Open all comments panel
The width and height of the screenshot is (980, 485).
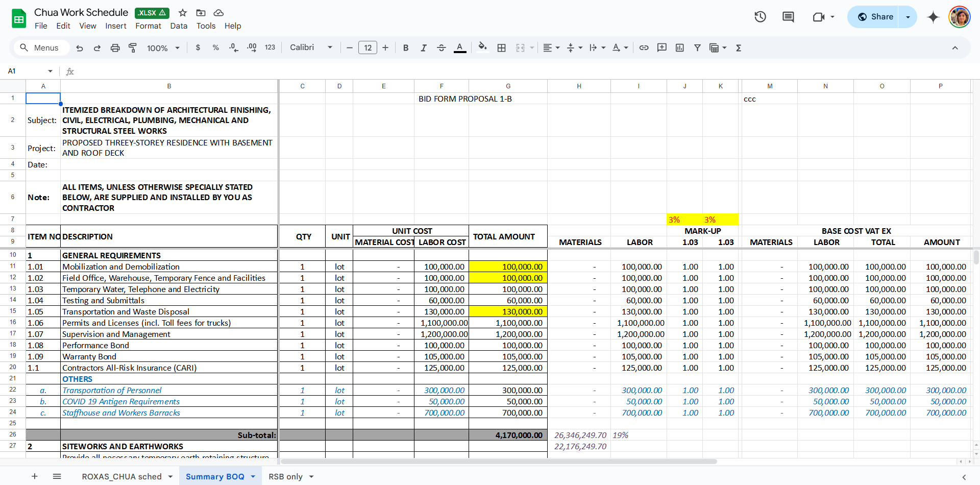pyautogui.click(x=788, y=17)
